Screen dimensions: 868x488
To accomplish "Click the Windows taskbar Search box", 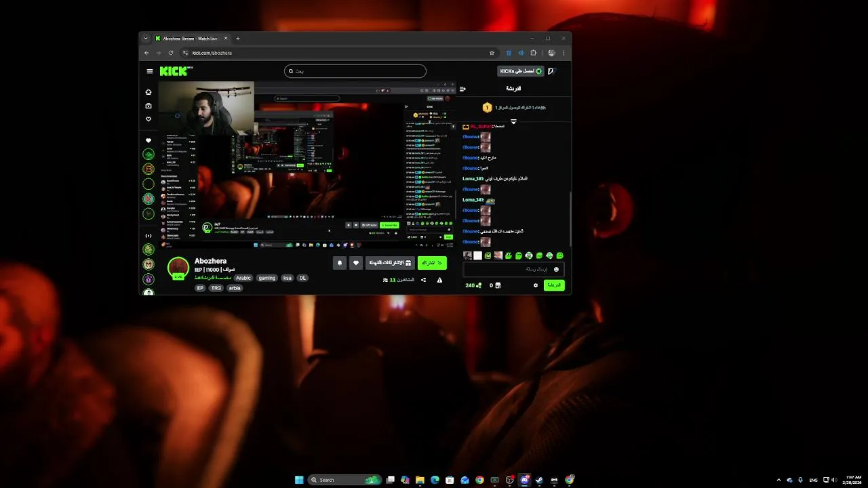I will click(344, 480).
